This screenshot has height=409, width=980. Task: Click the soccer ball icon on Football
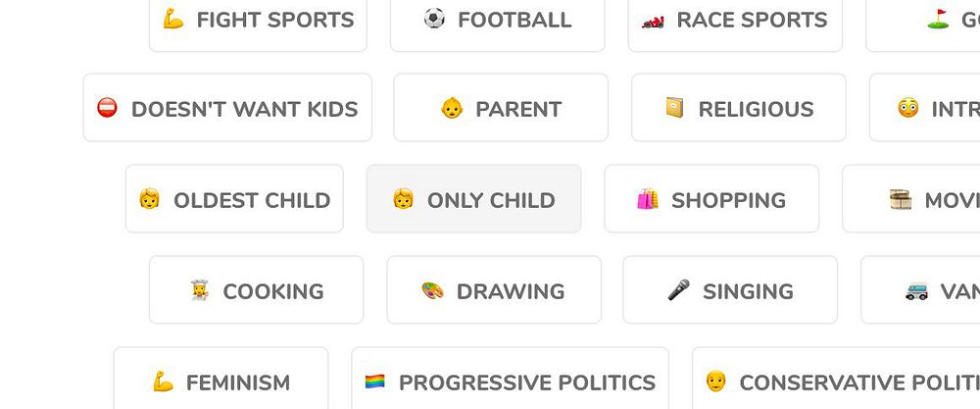pyautogui.click(x=434, y=19)
